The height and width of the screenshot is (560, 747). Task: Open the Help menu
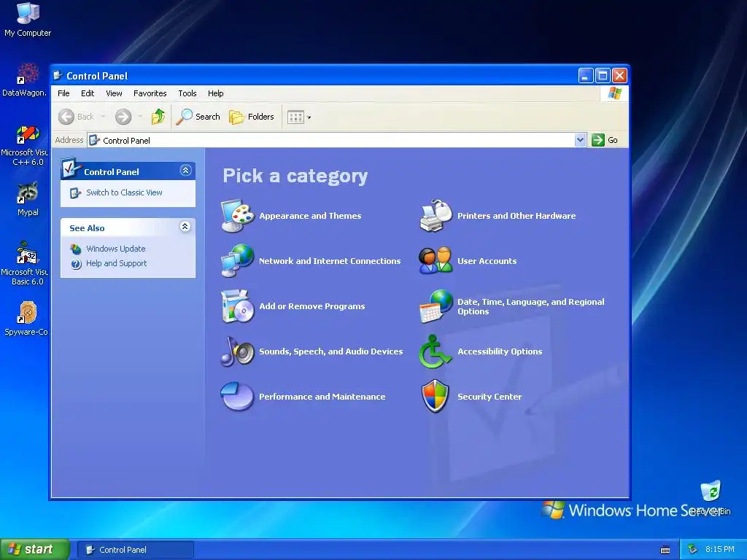pos(215,93)
